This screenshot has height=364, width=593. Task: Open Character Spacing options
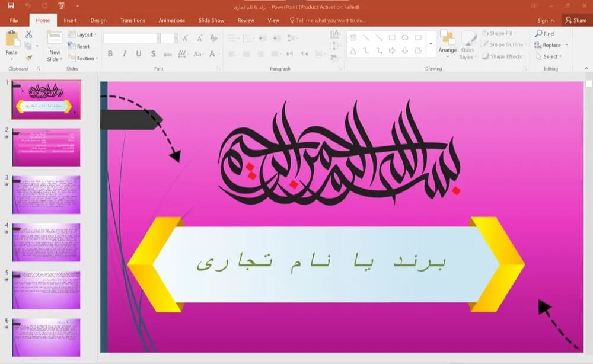coord(182,54)
